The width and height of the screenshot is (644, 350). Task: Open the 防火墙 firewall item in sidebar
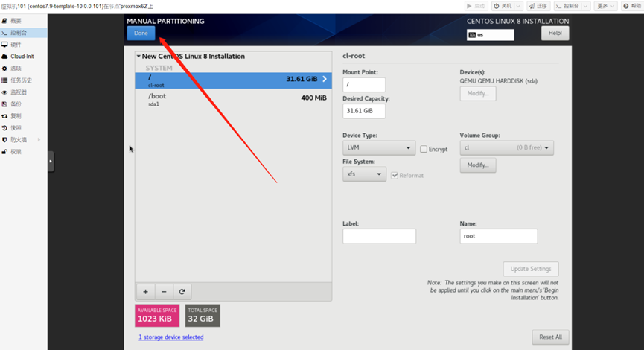tap(23, 140)
